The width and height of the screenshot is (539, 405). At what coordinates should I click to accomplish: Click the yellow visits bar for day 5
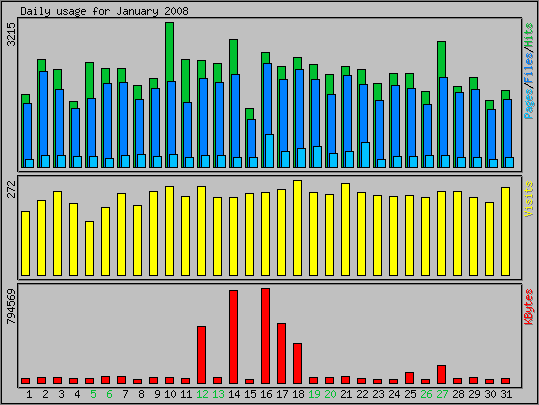(x=89, y=249)
